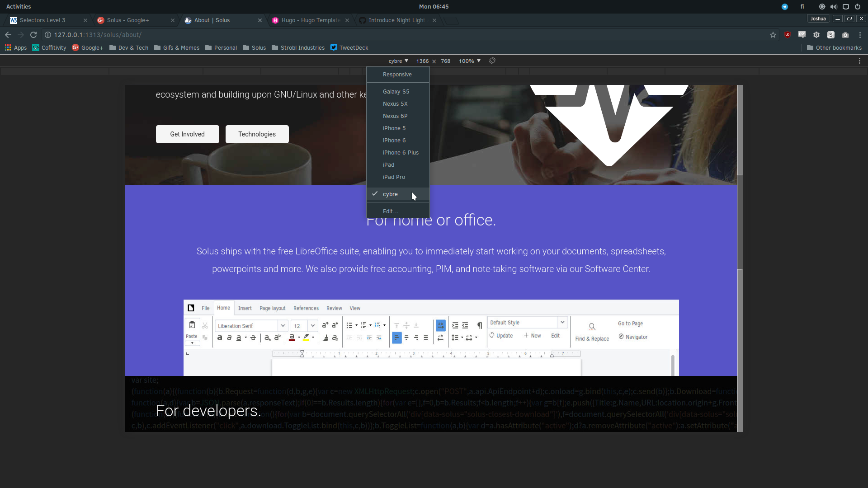The height and width of the screenshot is (488, 868).
Task: Bookmark this page with the star icon
Action: [x=773, y=35]
